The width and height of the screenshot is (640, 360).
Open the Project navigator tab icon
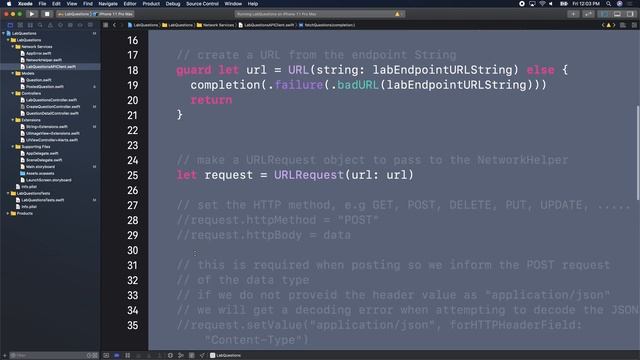[10, 25]
